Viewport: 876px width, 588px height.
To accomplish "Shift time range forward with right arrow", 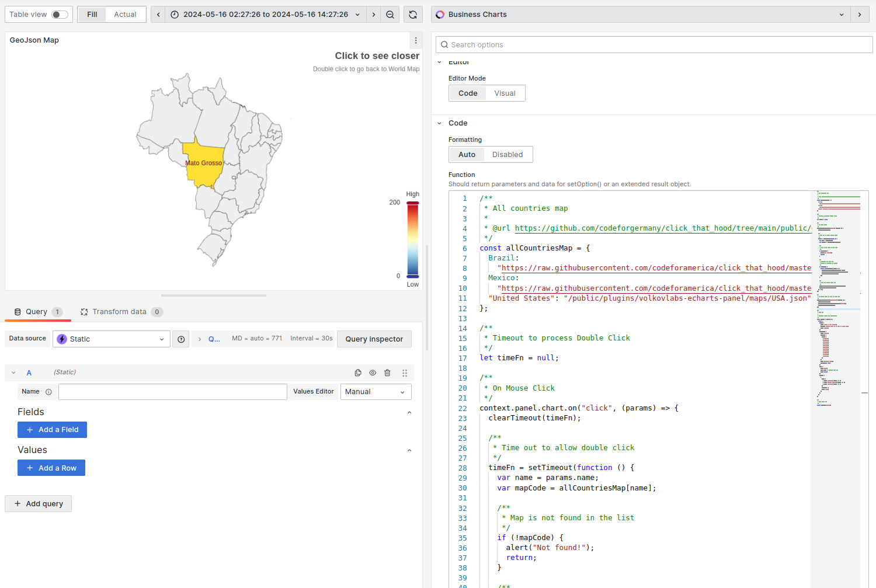I will 373,14.
